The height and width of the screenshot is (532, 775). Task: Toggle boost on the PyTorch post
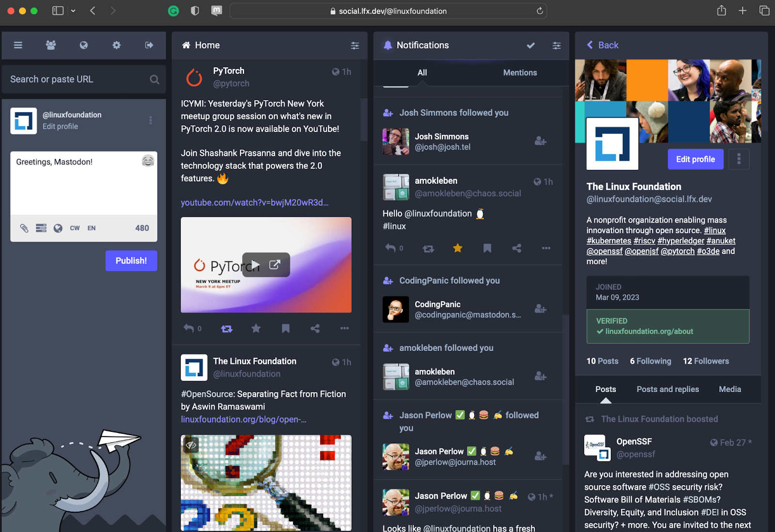(x=226, y=329)
